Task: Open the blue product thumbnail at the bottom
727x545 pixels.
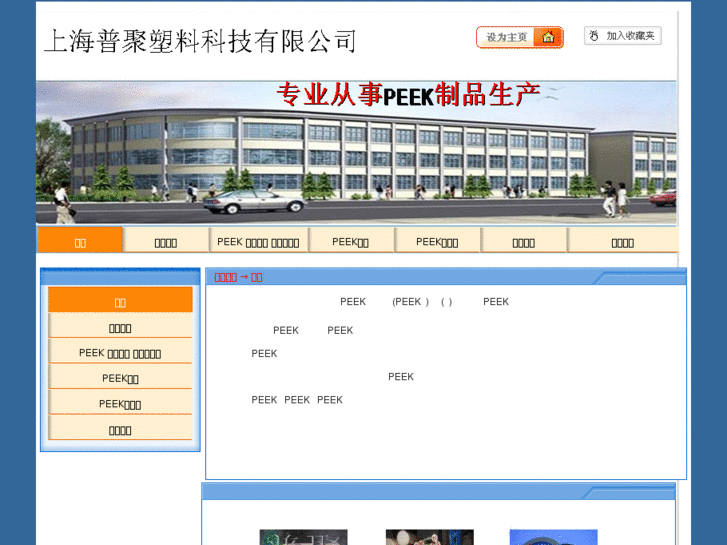Action: click(x=554, y=537)
